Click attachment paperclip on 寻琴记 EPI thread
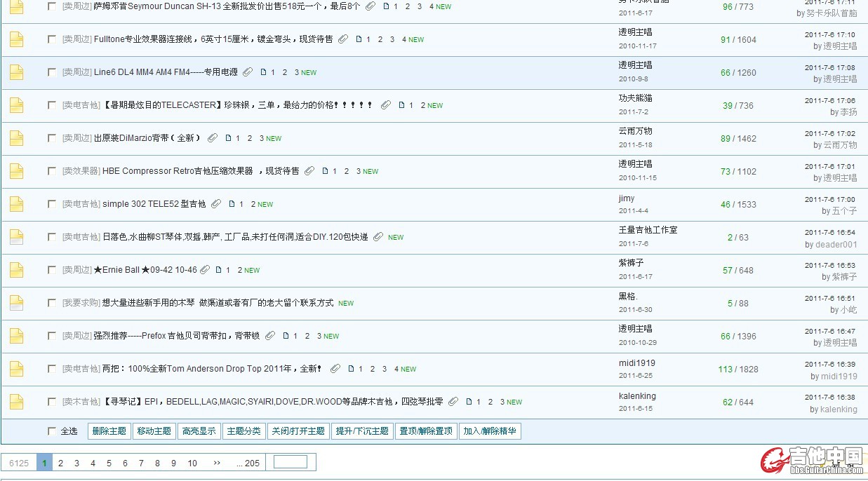The image size is (868, 481). click(x=453, y=402)
